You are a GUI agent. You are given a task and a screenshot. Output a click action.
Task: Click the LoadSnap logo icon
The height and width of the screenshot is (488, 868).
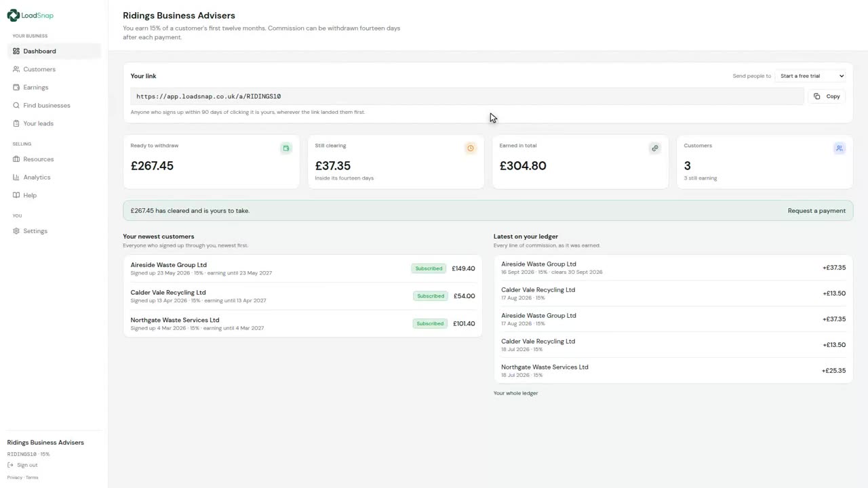pos(13,15)
